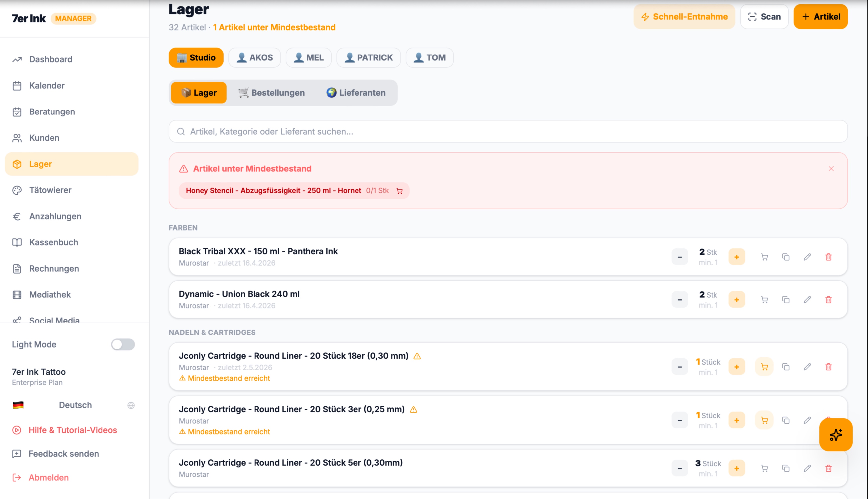The width and height of the screenshot is (868, 499).
Task: Open the Lieferanten tab
Action: (x=356, y=93)
